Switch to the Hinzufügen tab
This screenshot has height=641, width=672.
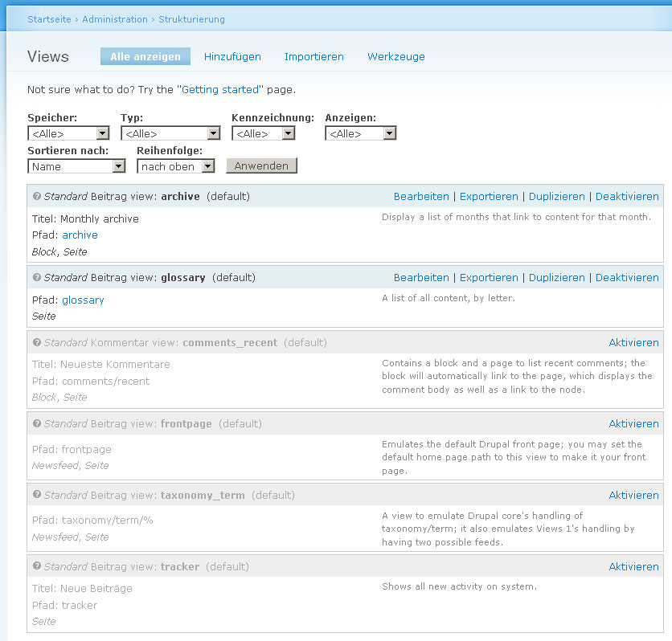(x=232, y=56)
